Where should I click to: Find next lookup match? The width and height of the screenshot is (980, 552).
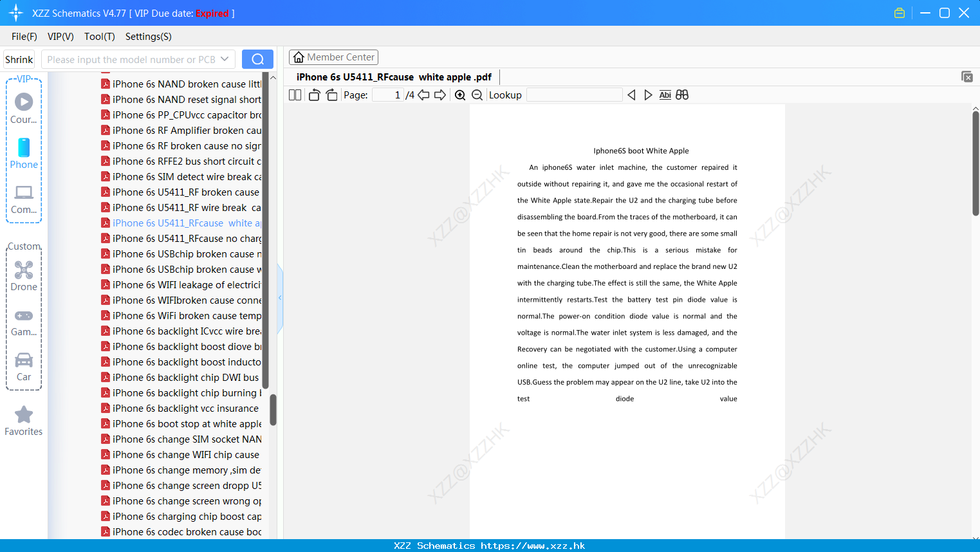[648, 95]
